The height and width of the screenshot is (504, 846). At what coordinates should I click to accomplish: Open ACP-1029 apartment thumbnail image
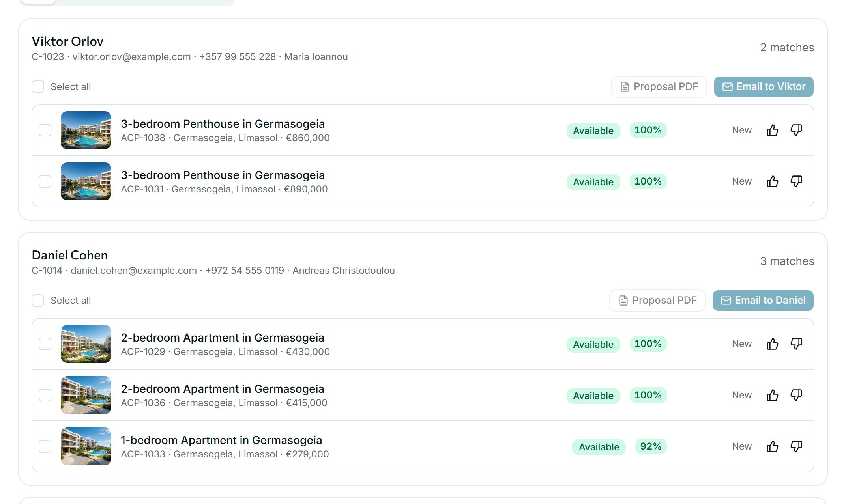point(86,344)
